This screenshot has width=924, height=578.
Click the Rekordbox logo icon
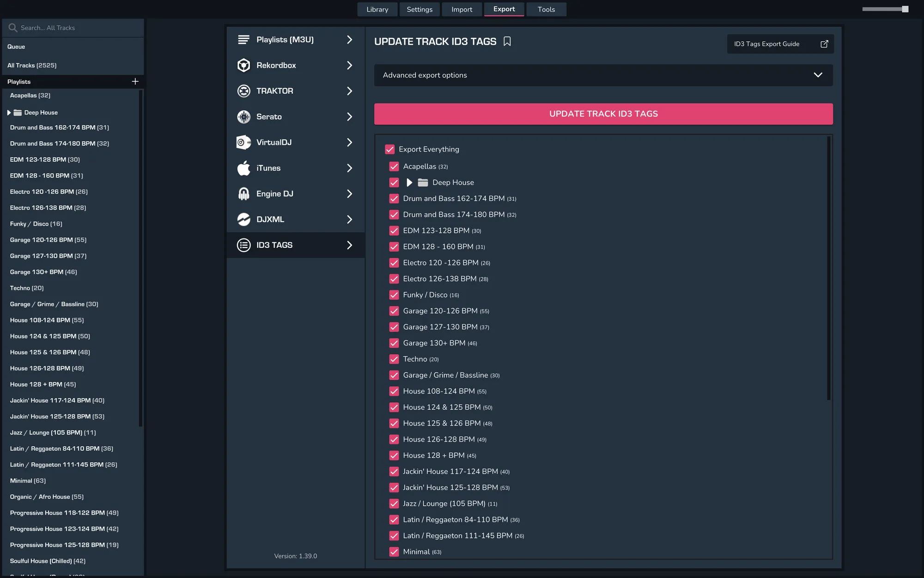pyautogui.click(x=243, y=65)
